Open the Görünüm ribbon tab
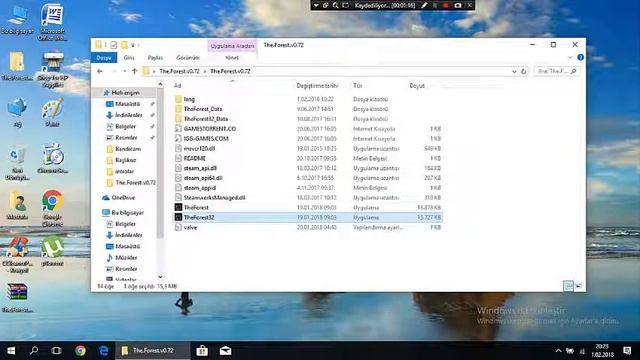 [188, 58]
